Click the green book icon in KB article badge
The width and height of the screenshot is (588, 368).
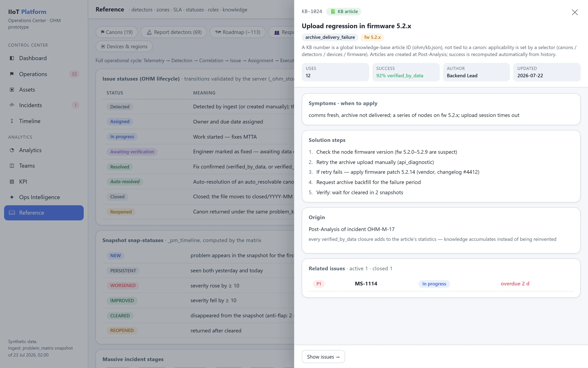pos(333,11)
